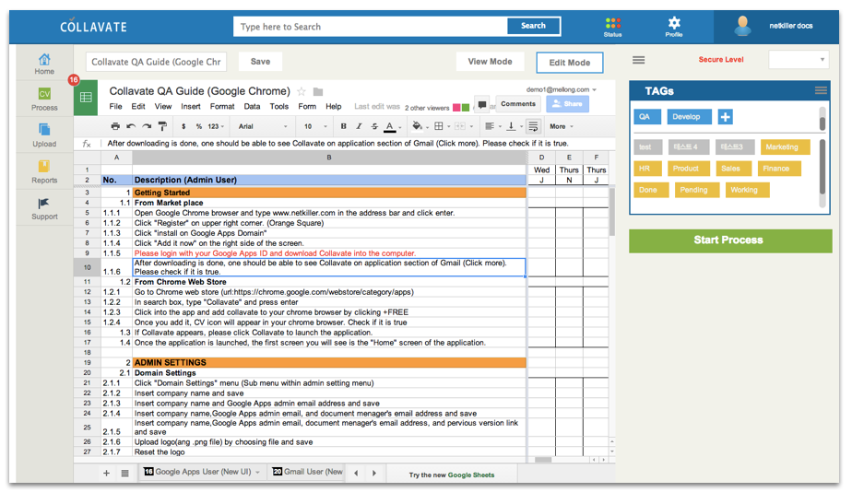The width and height of the screenshot is (852, 504).
Task: Open the Home section in the sidebar
Action: [44, 64]
